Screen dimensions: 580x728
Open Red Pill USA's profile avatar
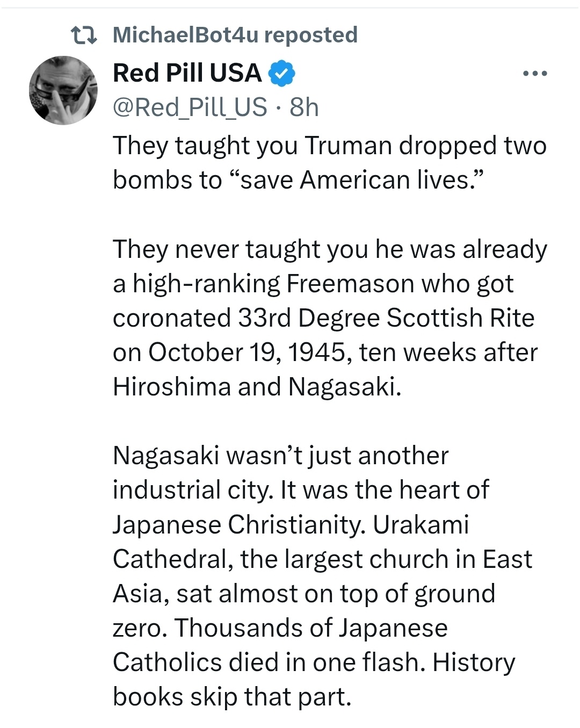(63, 90)
